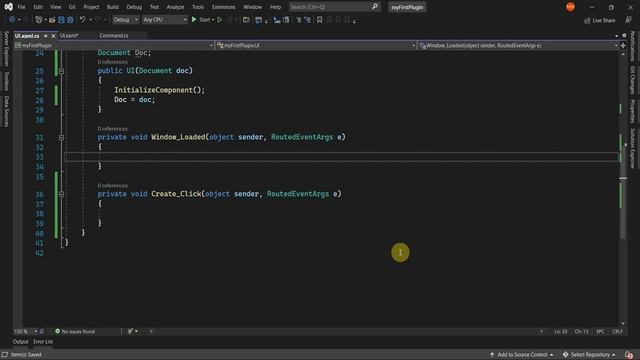Image resolution: width=640 pixels, height=360 pixels.
Task: Collapse the UI constructor code block
Action: [x=61, y=71]
